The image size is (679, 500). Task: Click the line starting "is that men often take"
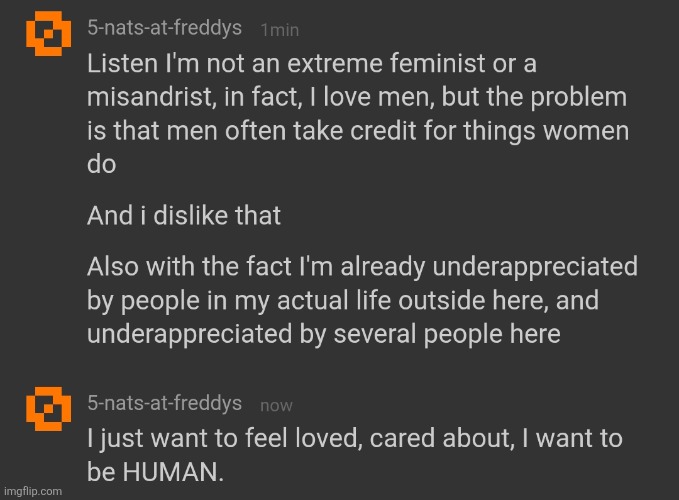pyautogui.click(x=358, y=132)
